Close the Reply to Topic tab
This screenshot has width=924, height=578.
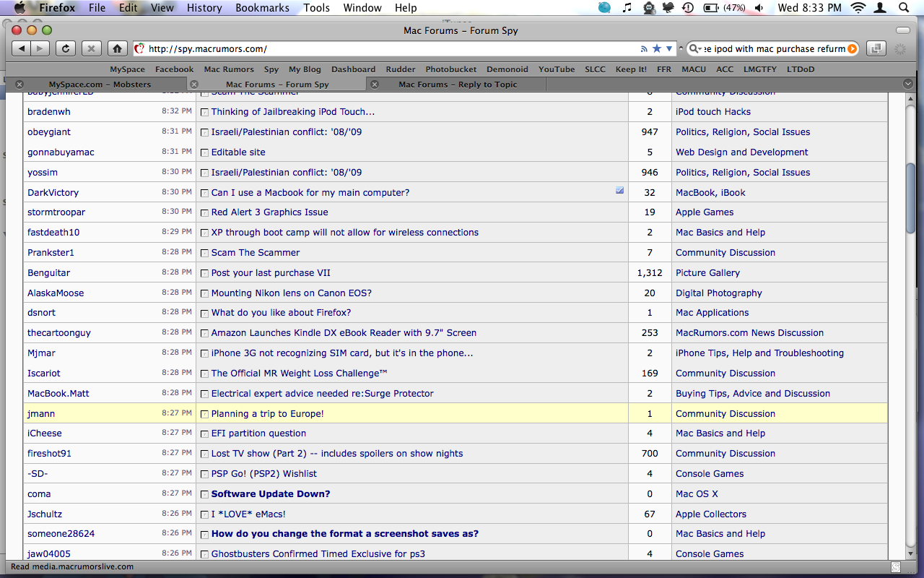374,85
